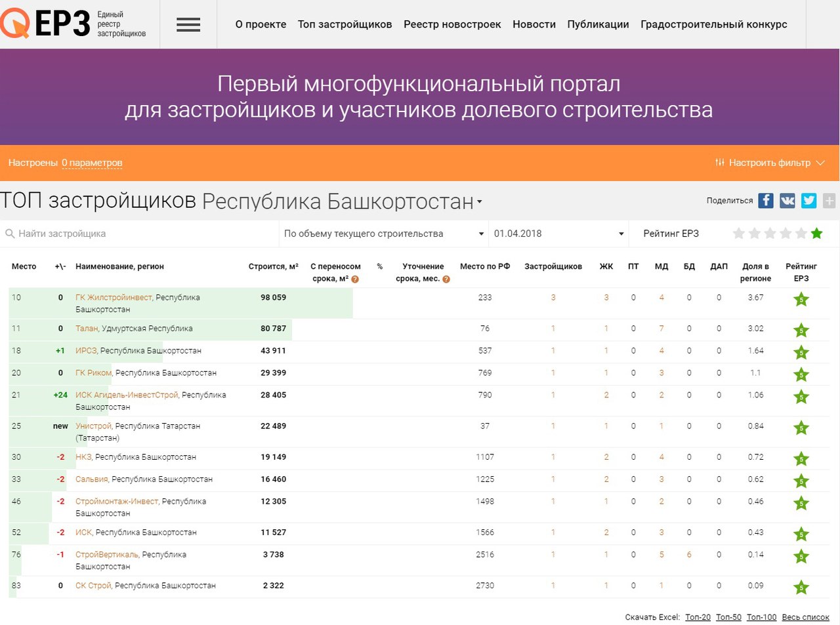This screenshot has height=625, width=840.
Task: Open help icon for 'С переносом срока'
Action: (355, 279)
